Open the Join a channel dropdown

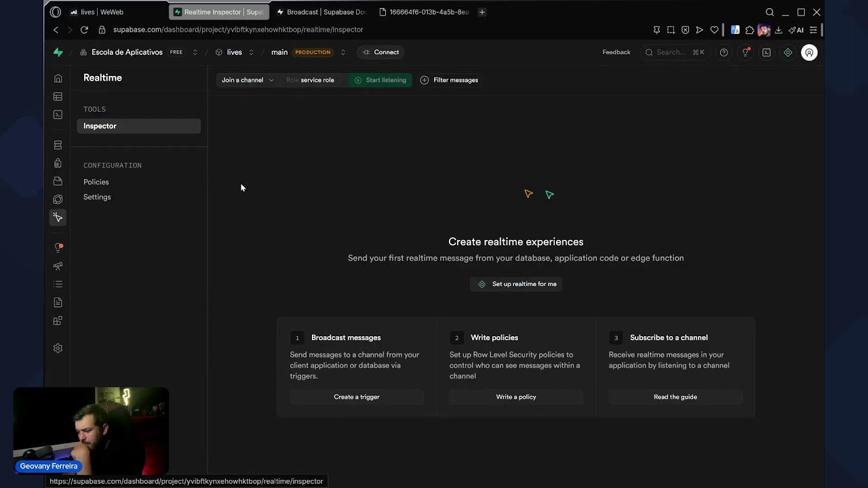248,80
